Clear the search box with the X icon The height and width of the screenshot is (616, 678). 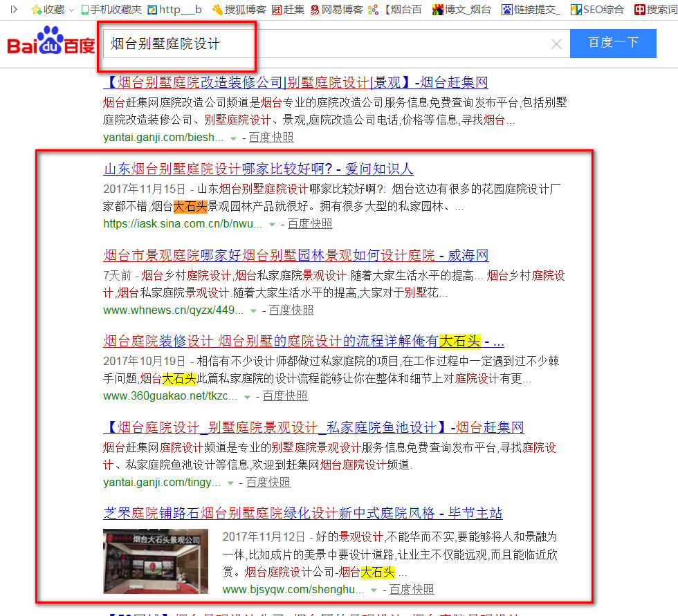coord(556,44)
